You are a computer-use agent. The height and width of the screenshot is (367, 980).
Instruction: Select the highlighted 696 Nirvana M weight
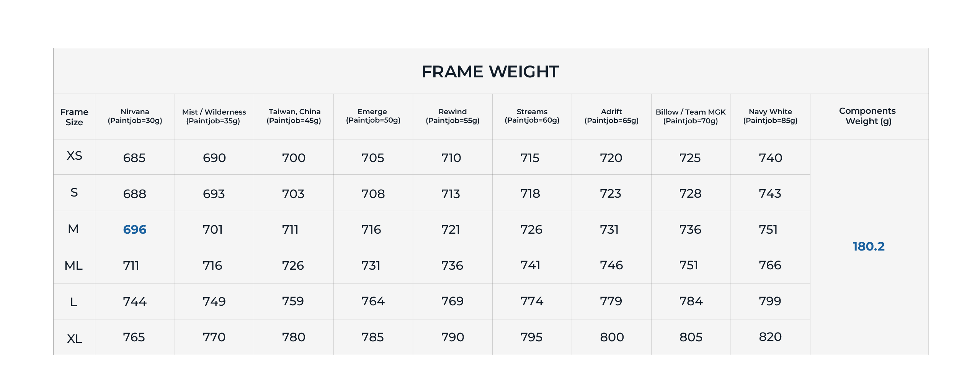(x=134, y=229)
